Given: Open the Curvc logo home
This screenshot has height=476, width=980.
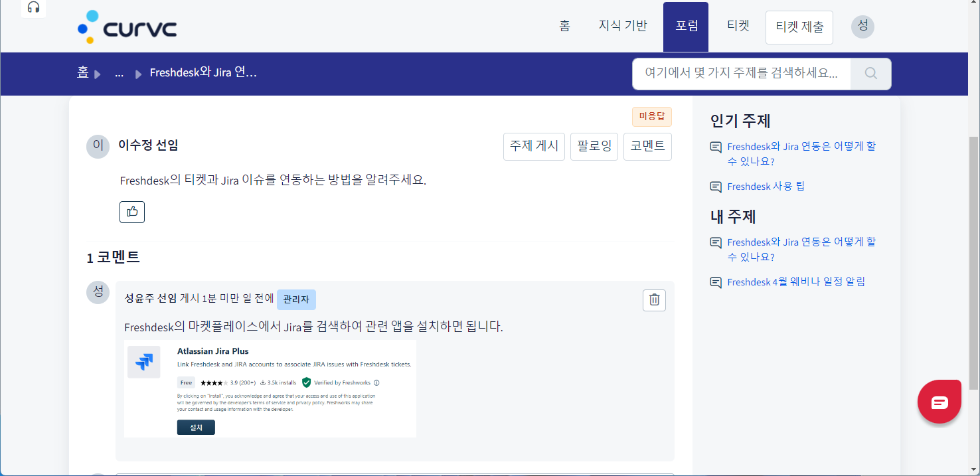Looking at the screenshot, I should 127,27.
